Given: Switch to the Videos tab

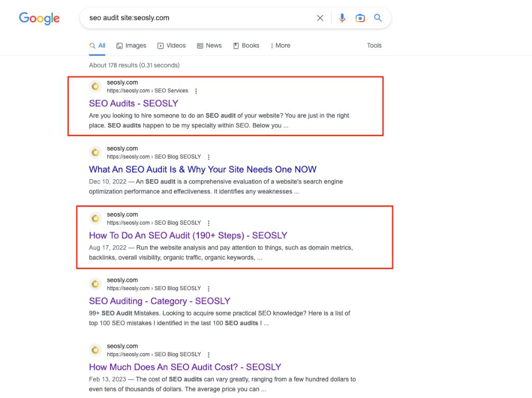Looking at the screenshot, I should coord(171,45).
